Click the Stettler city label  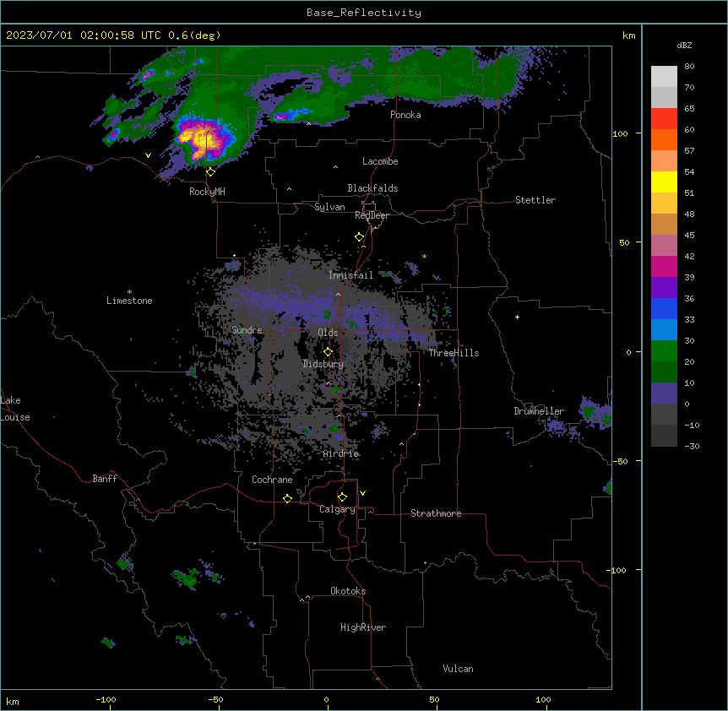tap(535, 200)
